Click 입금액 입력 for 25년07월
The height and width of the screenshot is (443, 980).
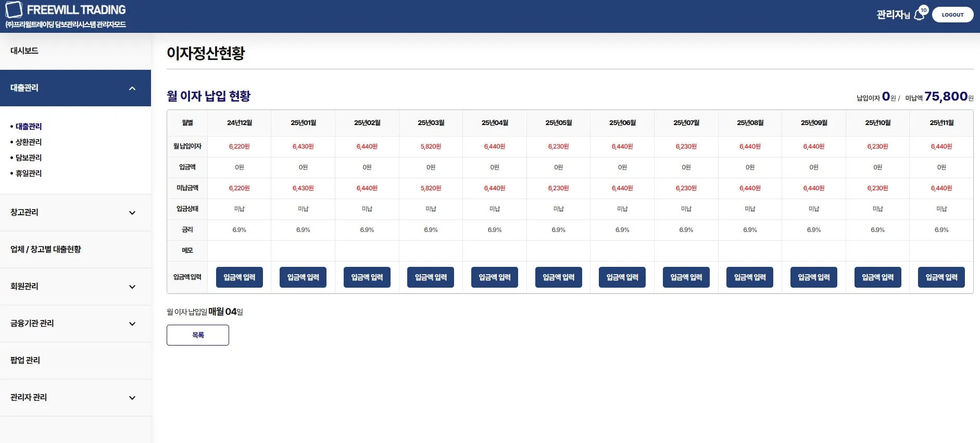coord(686,277)
